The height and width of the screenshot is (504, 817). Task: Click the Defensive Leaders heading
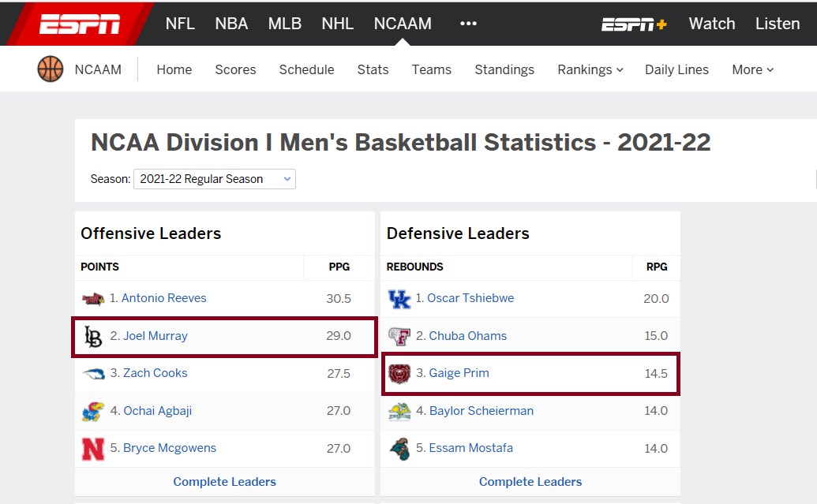[458, 233]
